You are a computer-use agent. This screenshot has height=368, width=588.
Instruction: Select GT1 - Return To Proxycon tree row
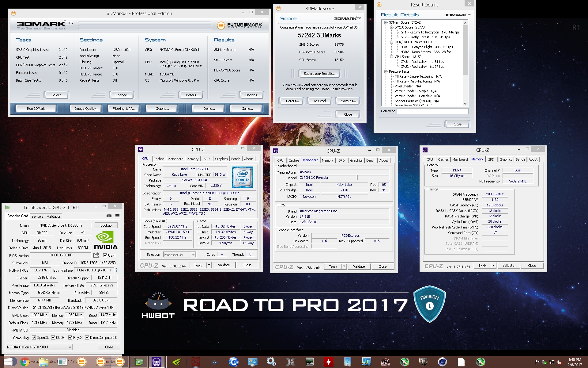430,32
